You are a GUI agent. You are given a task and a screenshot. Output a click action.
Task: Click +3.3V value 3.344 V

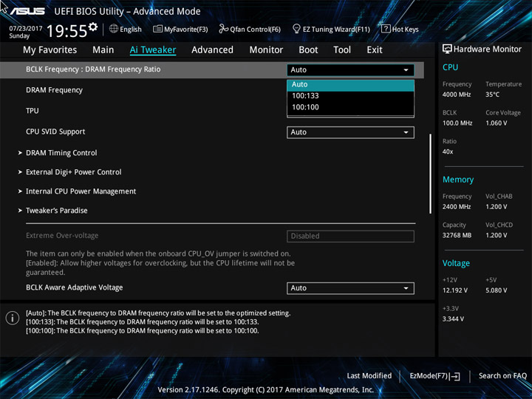(453, 319)
